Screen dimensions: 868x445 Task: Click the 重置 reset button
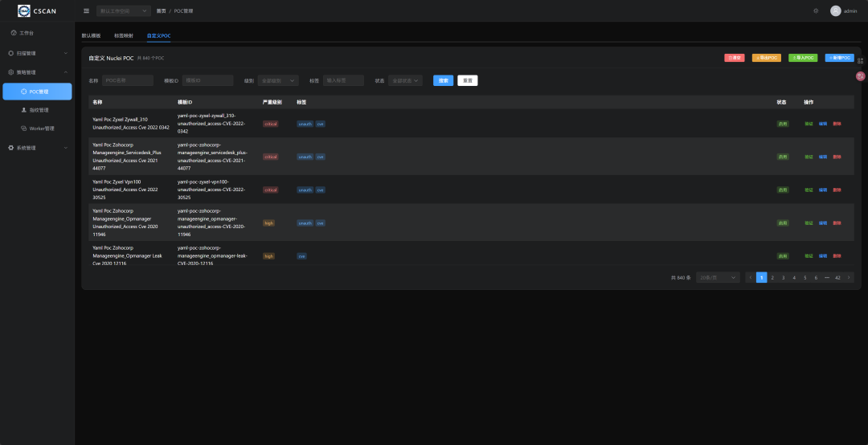[x=468, y=80]
